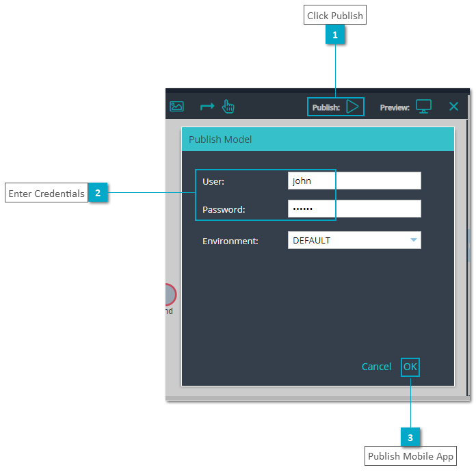The image size is (476, 474).
Task: Open the Environment dropdown showing DEFAULT
Action: 354,240
